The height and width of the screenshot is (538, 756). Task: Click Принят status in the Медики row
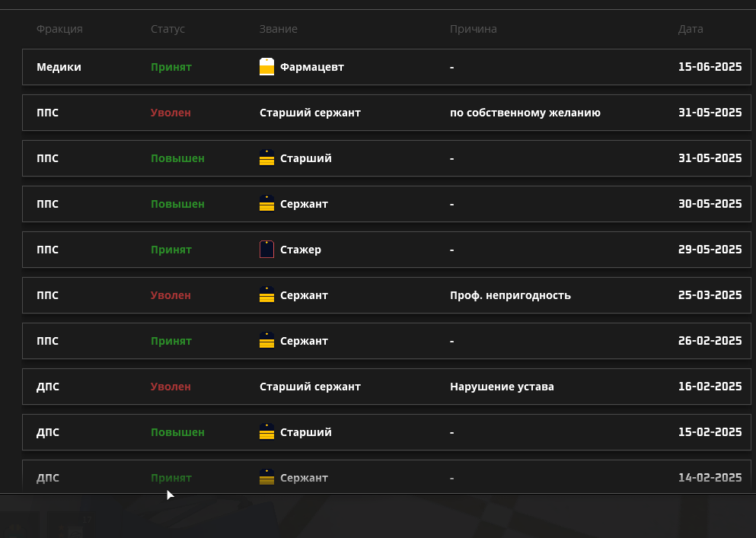[x=171, y=67]
